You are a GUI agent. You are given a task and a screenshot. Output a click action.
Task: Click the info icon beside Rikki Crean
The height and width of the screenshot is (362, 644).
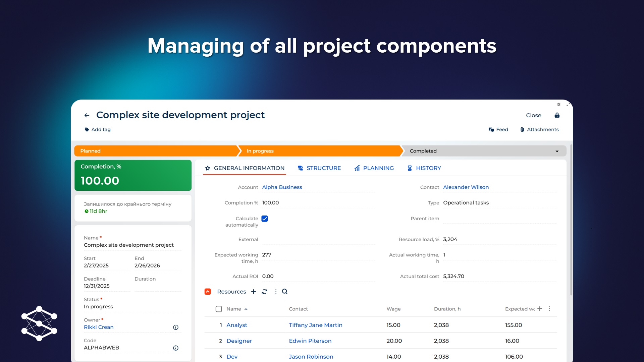(175, 327)
